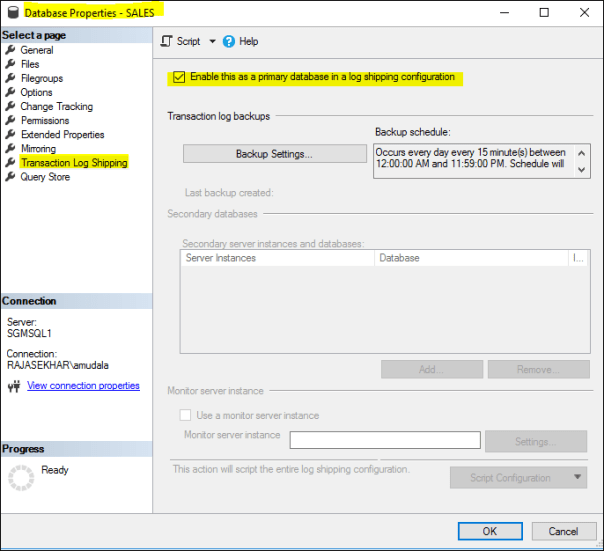Screen dimensions: 604x551
Task: Toggle the Use a monitor server instance checkbox
Action: pyautogui.click(x=185, y=415)
